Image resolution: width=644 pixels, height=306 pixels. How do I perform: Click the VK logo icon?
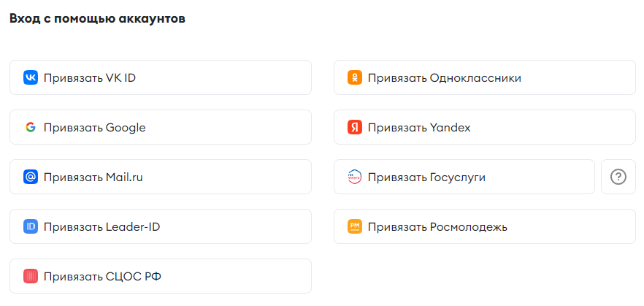coord(31,77)
